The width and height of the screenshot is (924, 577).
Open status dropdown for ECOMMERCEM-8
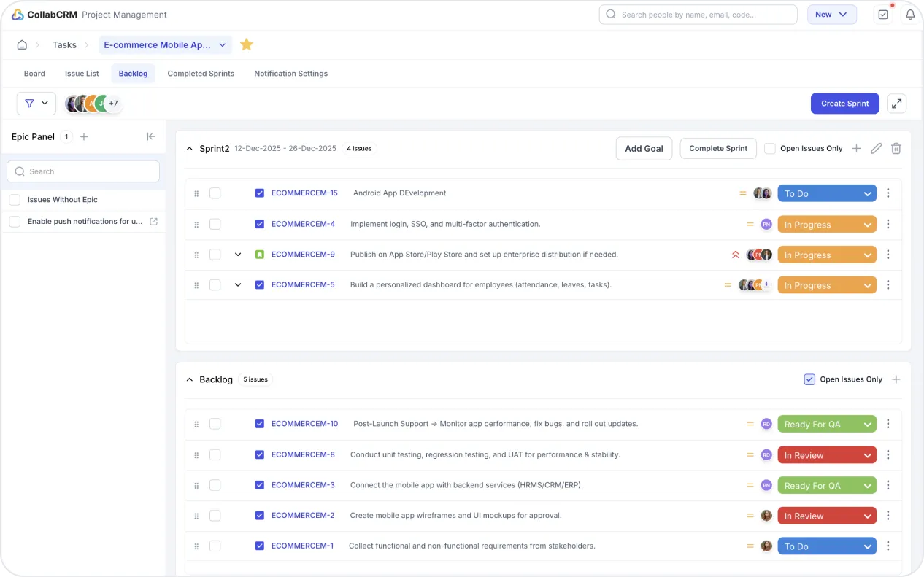[827, 455]
